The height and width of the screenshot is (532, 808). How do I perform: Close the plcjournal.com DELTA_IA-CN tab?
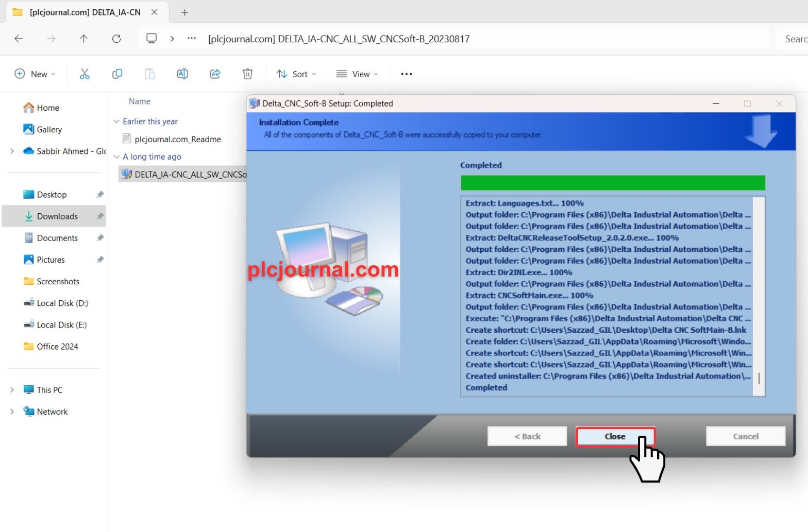155,12
